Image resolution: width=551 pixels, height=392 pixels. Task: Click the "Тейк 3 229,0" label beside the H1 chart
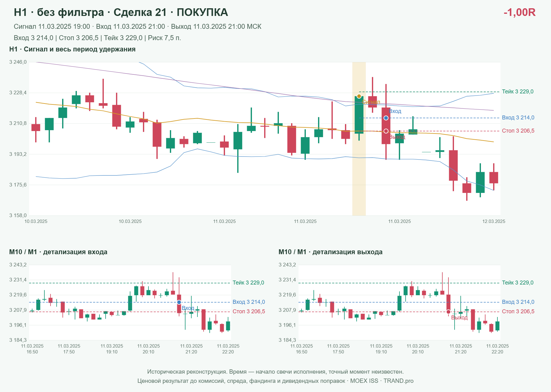click(518, 92)
